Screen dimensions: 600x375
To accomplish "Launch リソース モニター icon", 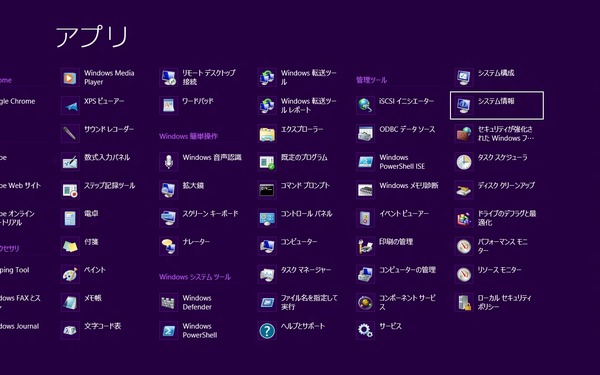I will 464,274.
